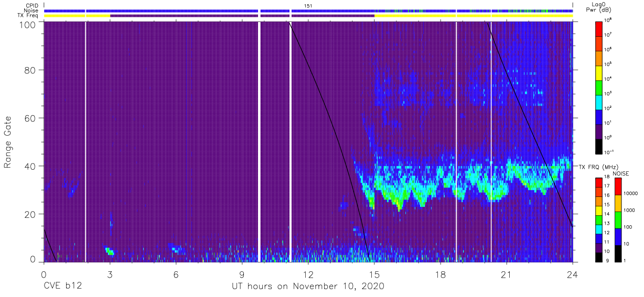Click the CVE b12 radar beam label
644x297 pixels.
[x=63, y=287]
